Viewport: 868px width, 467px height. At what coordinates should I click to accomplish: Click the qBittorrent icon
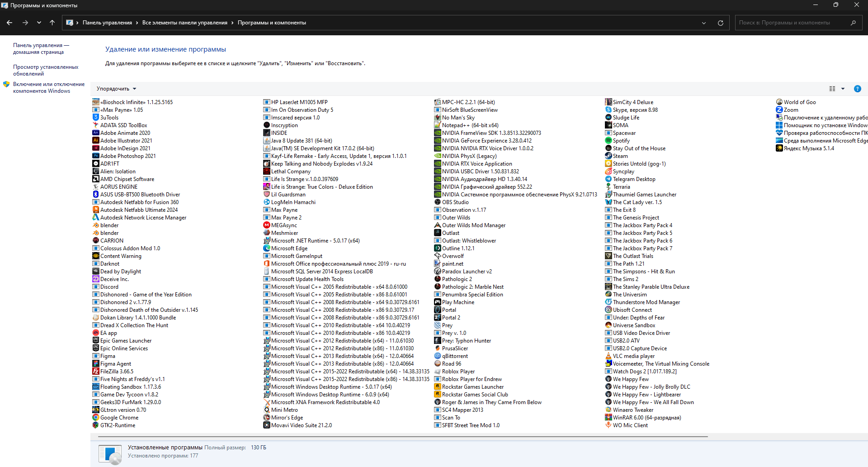438,356
